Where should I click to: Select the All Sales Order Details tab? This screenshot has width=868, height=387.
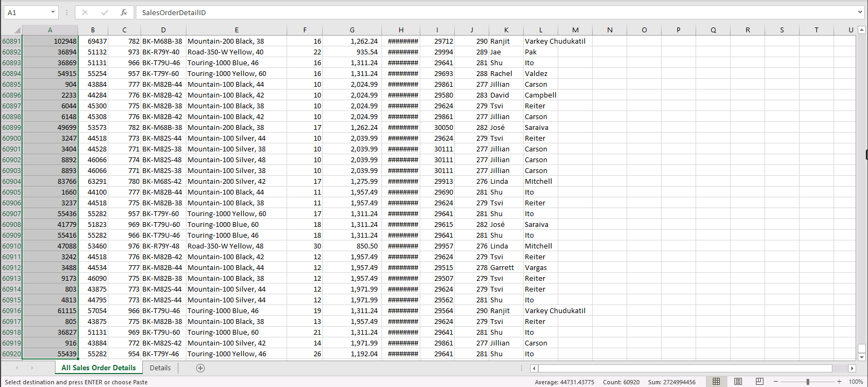99,368
